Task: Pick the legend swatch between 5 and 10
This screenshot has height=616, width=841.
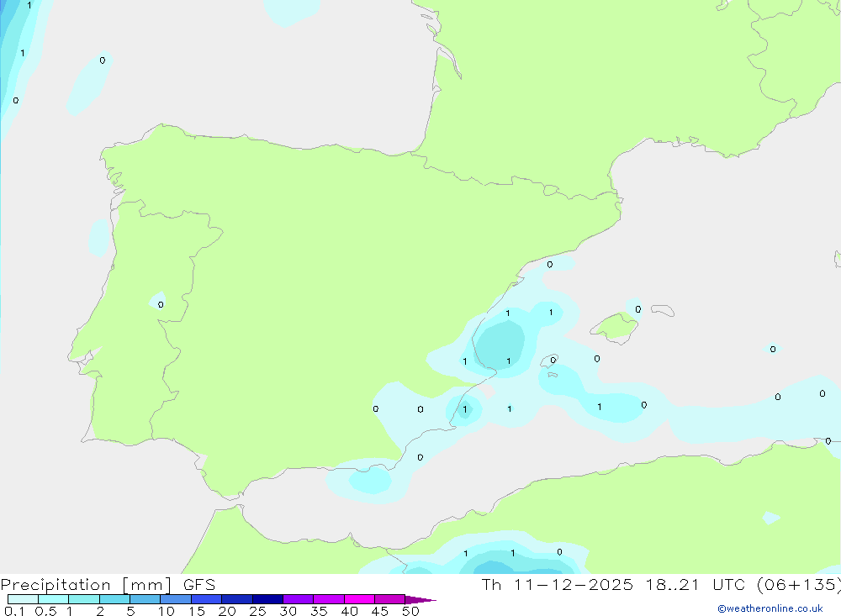Action: [x=145, y=599]
